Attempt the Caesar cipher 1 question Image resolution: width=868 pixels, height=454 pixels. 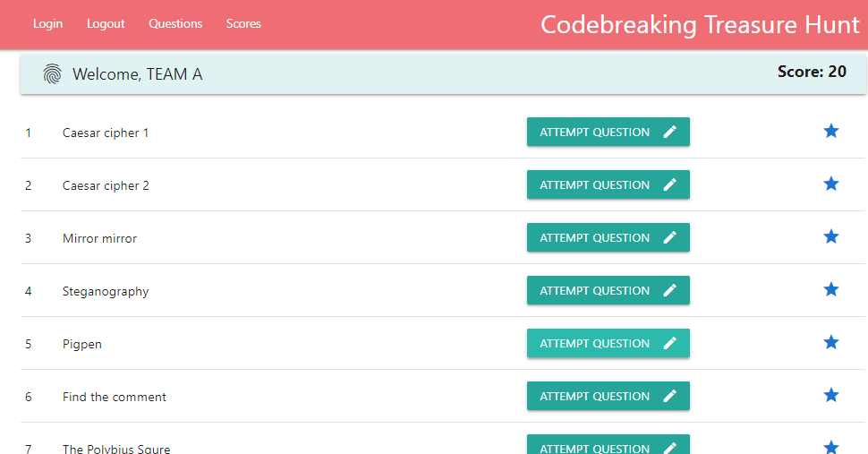(x=608, y=132)
